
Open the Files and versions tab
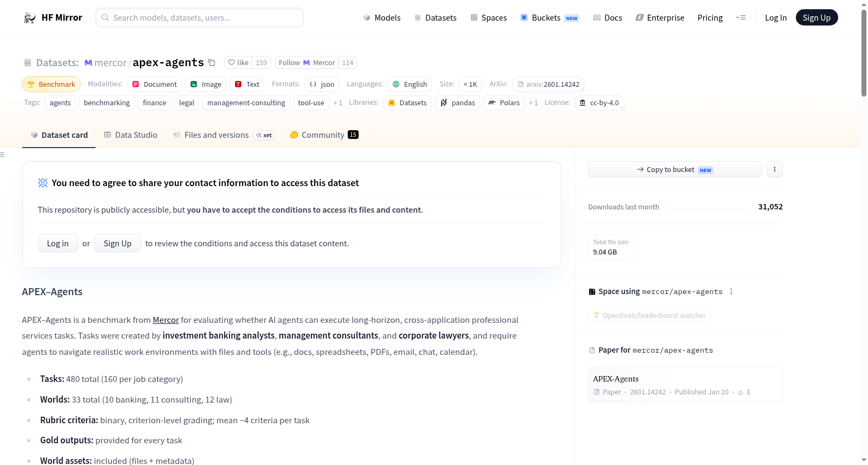tap(224, 135)
